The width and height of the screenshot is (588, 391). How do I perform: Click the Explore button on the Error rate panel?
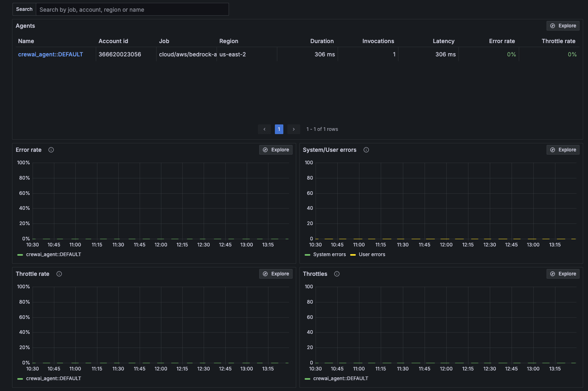click(x=275, y=149)
